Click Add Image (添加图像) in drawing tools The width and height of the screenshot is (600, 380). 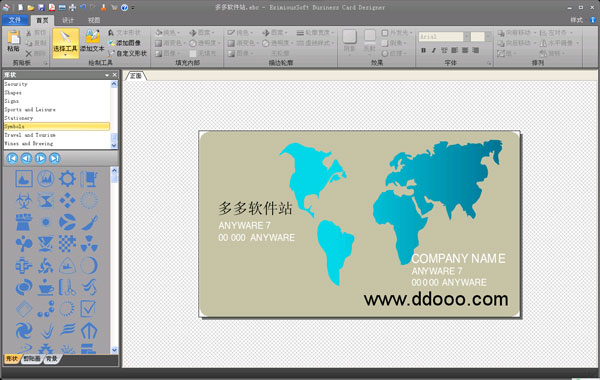(x=125, y=43)
